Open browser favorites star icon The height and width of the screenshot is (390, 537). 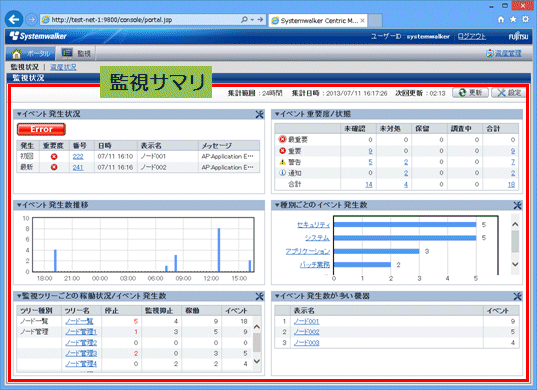click(513, 20)
